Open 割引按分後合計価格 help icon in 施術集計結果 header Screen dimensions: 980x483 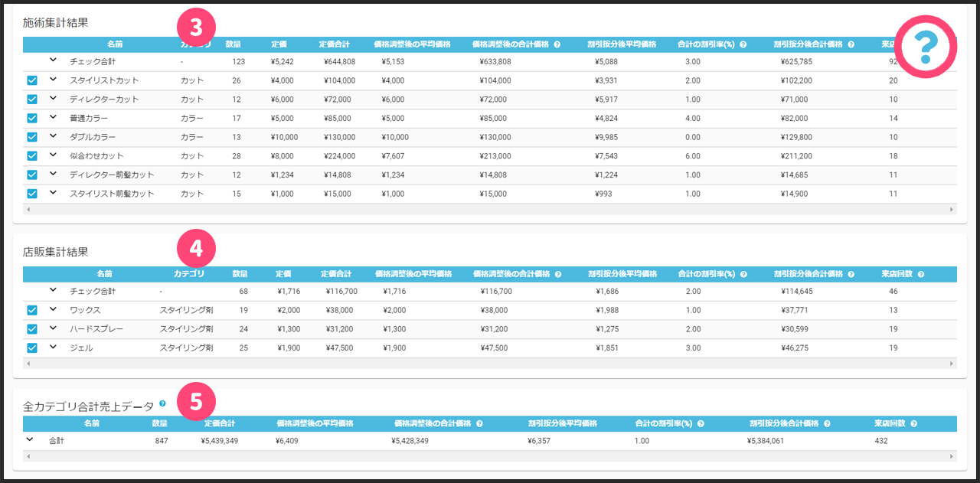(x=851, y=44)
